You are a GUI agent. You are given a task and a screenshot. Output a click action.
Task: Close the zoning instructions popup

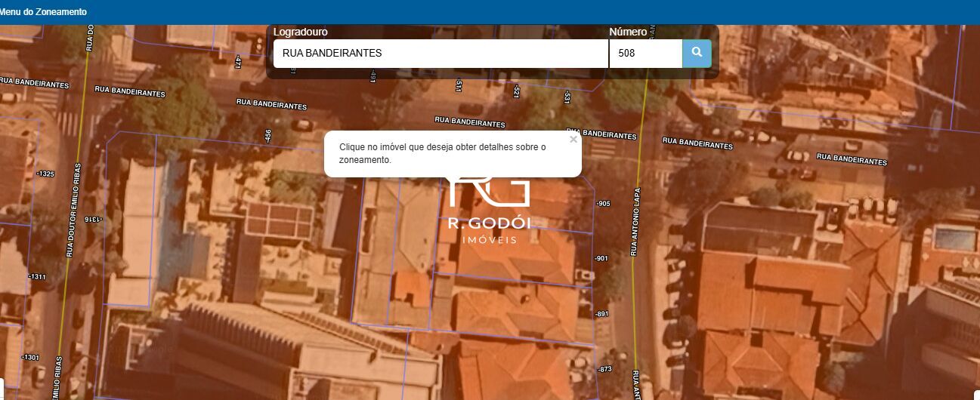pyautogui.click(x=573, y=139)
